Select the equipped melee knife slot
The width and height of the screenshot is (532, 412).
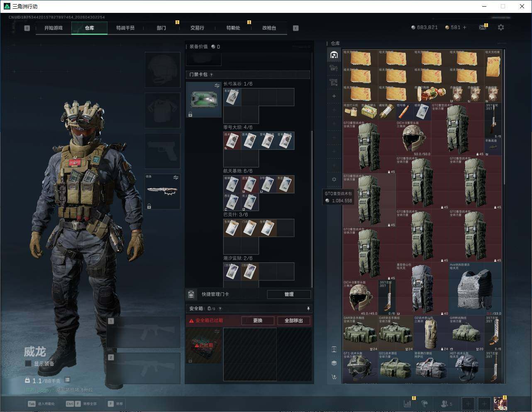pos(162,191)
